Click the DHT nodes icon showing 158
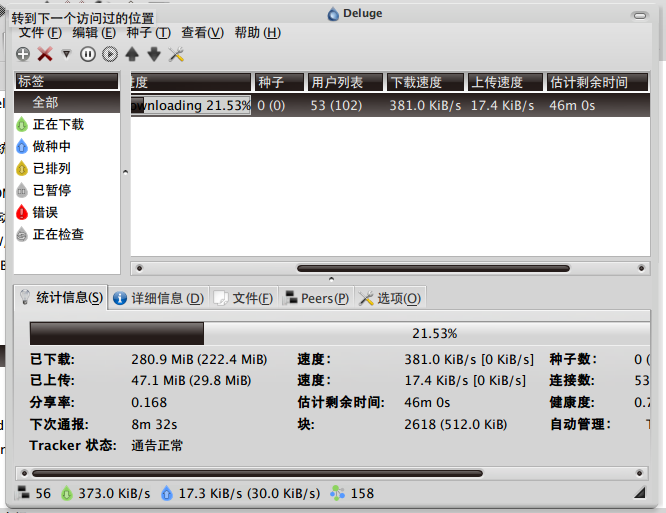Image resolution: width=666 pixels, height=513 pixels. click(338, 493)
